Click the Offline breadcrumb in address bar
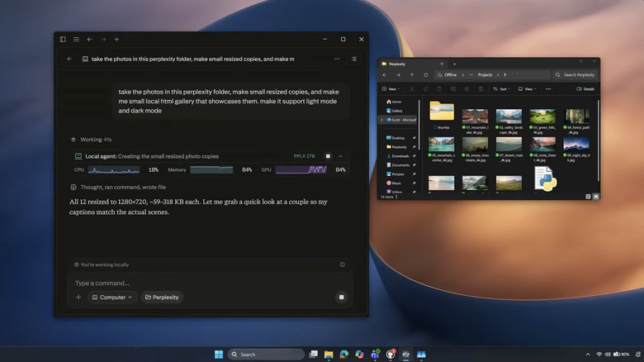Image resolution: width=644 pixels, height=362 pixels. click(450, 75)
